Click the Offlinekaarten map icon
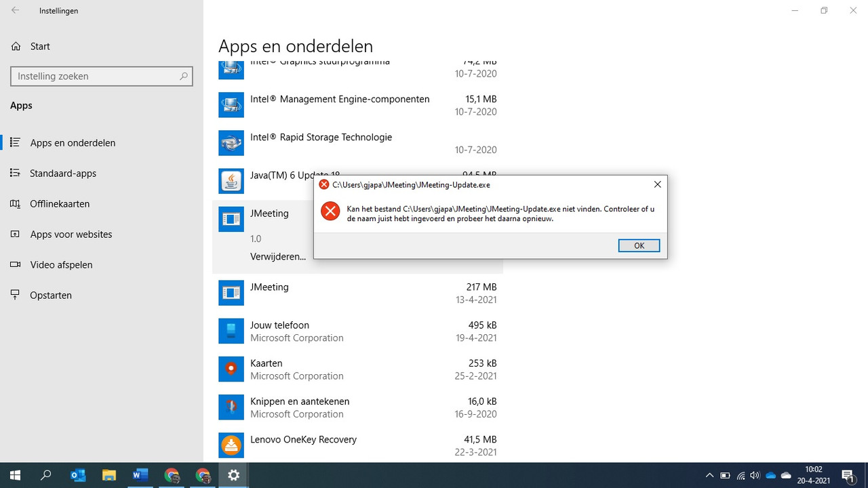Image resolution: width=868 pixels, height=488 pixels. pos(15,203)
